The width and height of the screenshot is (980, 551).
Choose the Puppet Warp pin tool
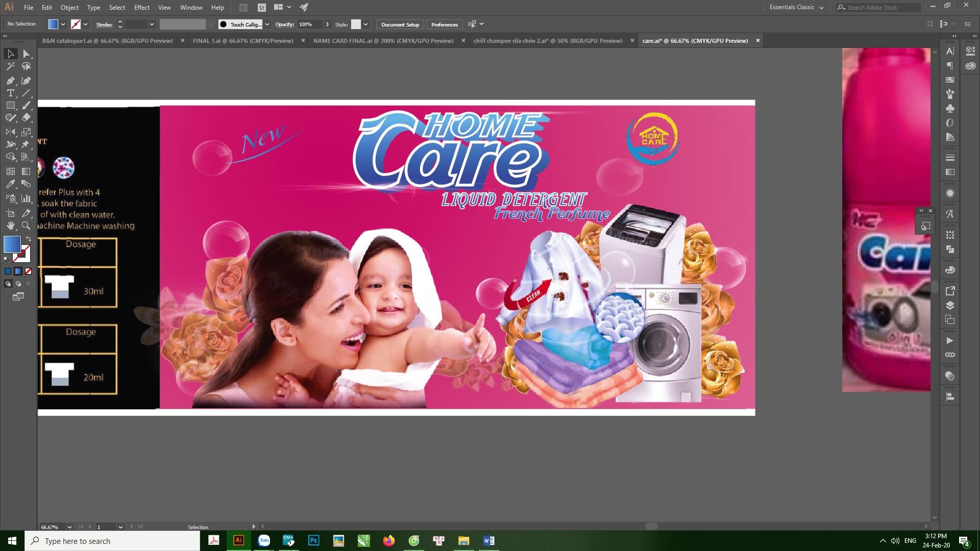(27, 144)
